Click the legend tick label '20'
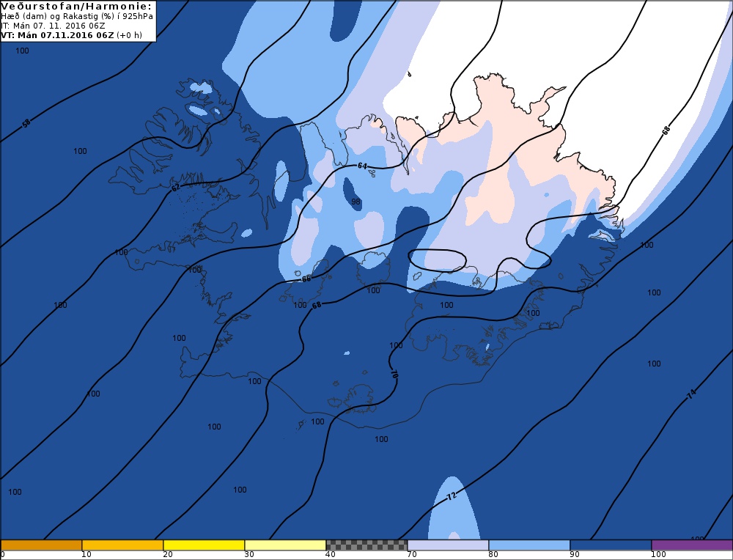 168,554
